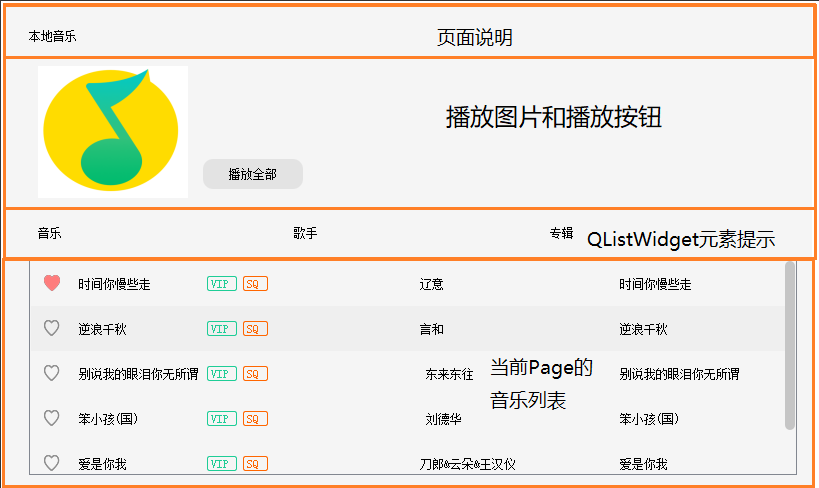819x488 pixels.
Task: Like 笨小孩(国) via heart icon
Action: (52, 418)
